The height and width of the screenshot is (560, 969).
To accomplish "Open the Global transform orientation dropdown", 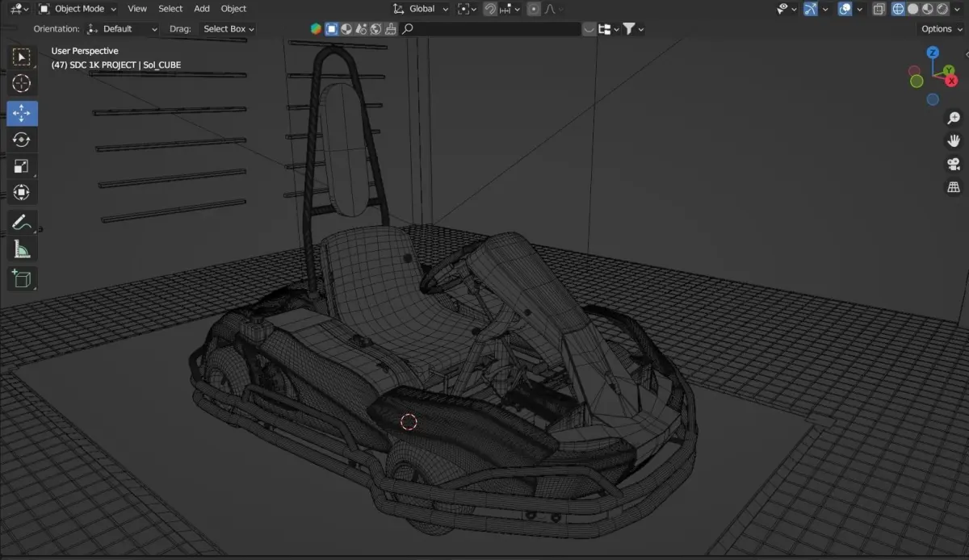I will click(420, 9).
